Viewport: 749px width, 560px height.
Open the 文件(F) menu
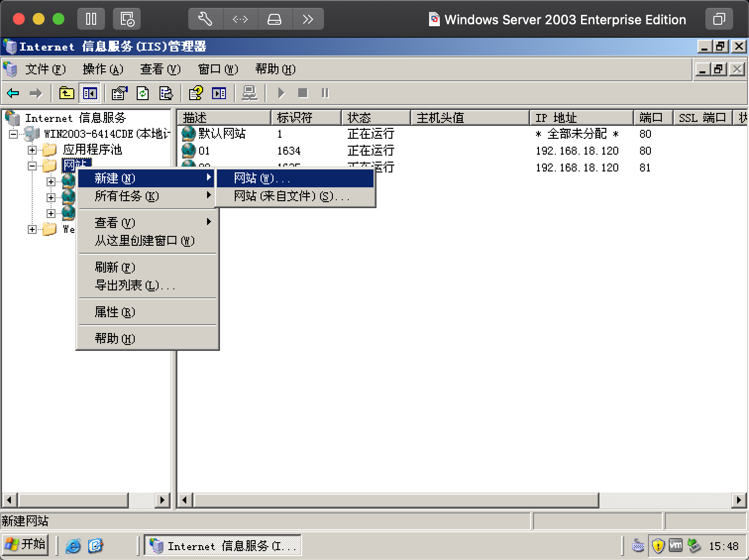click(45, 69)
